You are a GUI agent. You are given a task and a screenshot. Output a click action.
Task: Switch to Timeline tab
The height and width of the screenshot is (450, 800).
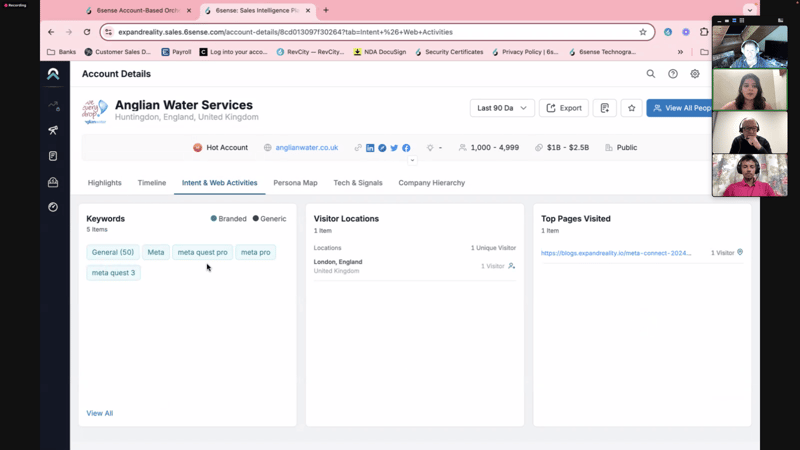pos(152,183)
